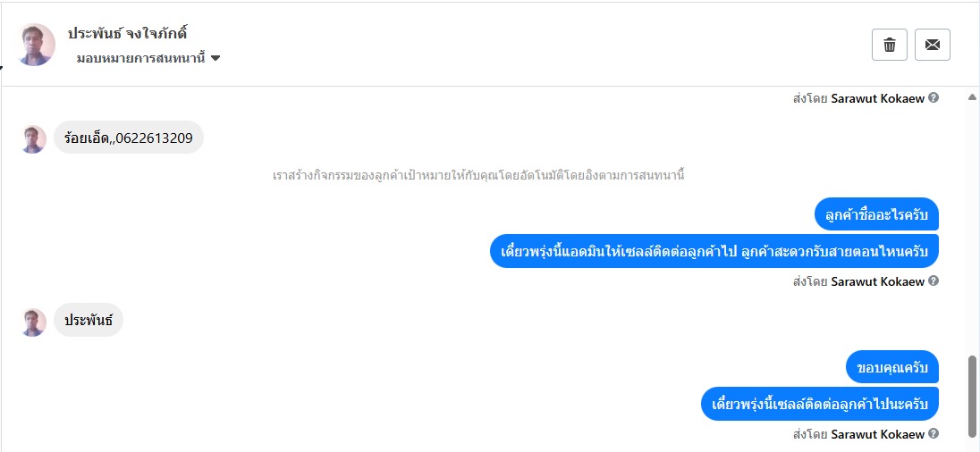The width and height of the screenshot is (980, 452).
Task: Click the scrollbar up arrow
Action: (972, 97)
